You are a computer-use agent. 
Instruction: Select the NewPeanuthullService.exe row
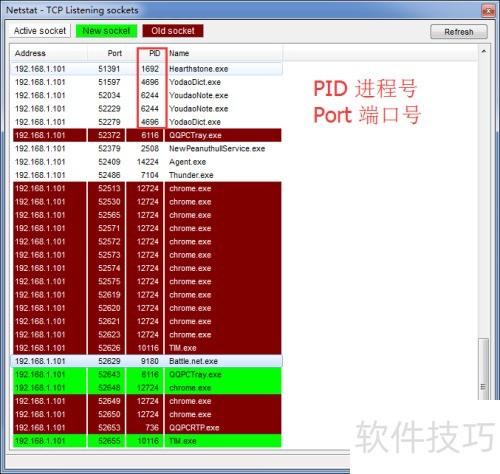(x=147, y=149)
